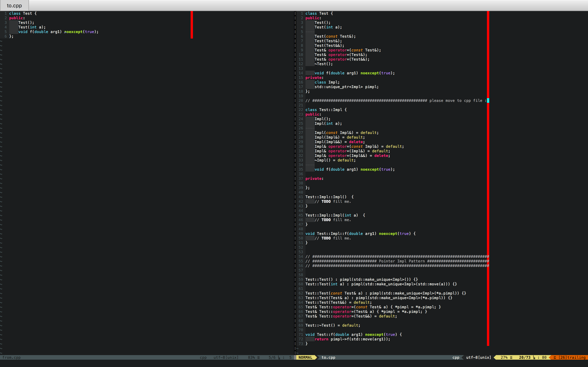Click the 'private:' keyword on line 15
588x367 pixels.
point(314,78)
